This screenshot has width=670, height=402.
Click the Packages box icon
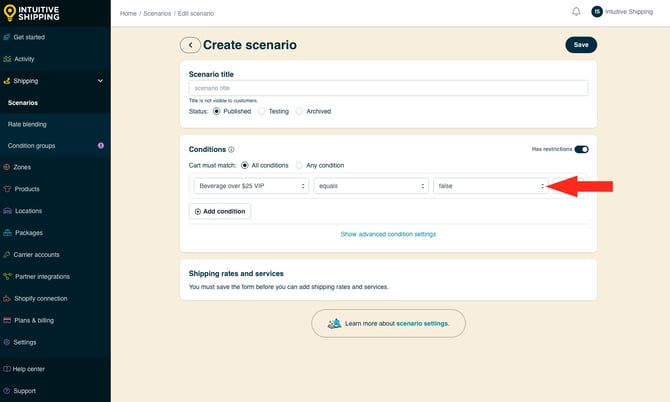(7, 233)
